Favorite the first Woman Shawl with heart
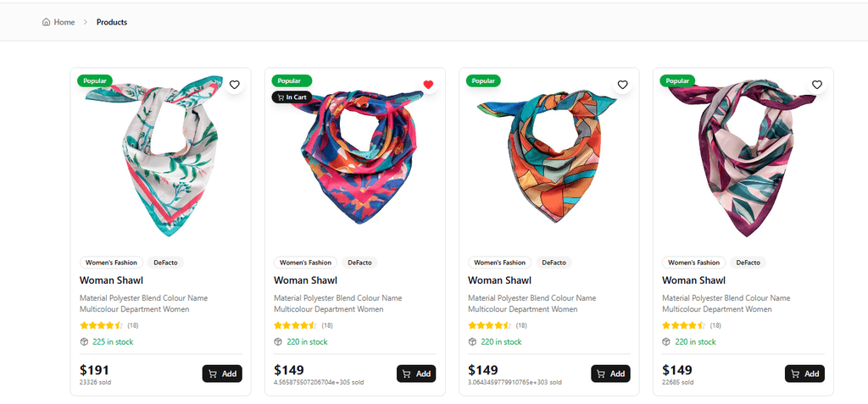The height and width of the screenshot is (404, 868). 235,85
